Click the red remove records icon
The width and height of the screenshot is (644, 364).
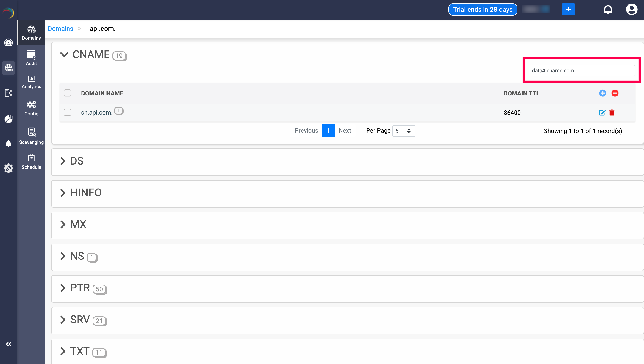[615, 93]
